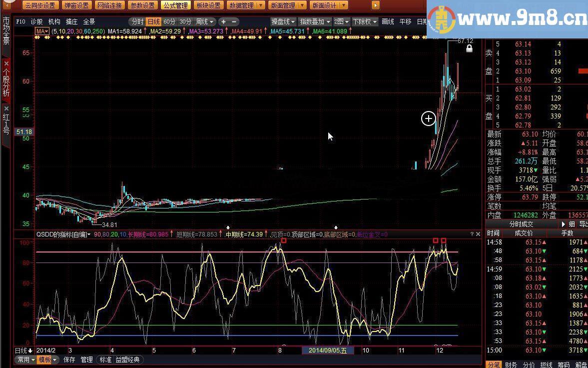This screenshot has width=588, height=368.
Task: Click the red X above 个股分析 sidebar tab
Action: pyautogui.click(x=6, y=64)
